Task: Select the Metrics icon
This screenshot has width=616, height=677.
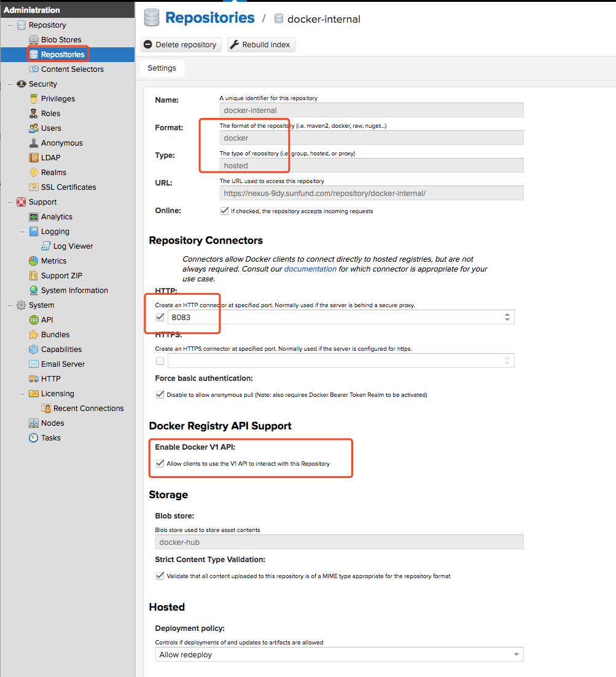Action: (x=34, y=260)
